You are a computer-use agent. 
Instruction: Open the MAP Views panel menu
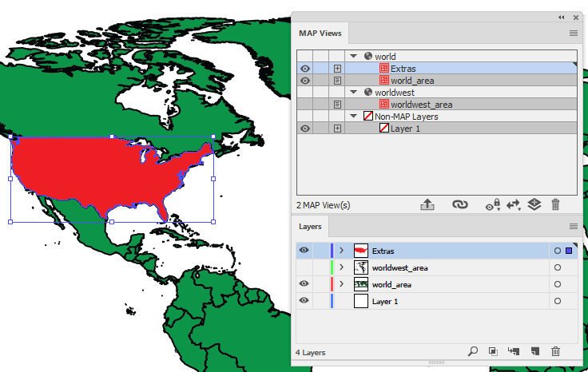[x=573, y=34]
